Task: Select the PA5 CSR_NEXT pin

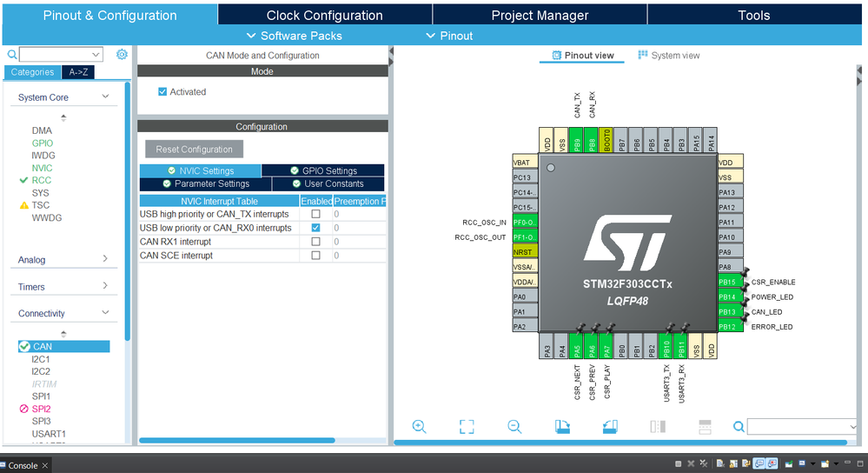Action: point(577,346)
